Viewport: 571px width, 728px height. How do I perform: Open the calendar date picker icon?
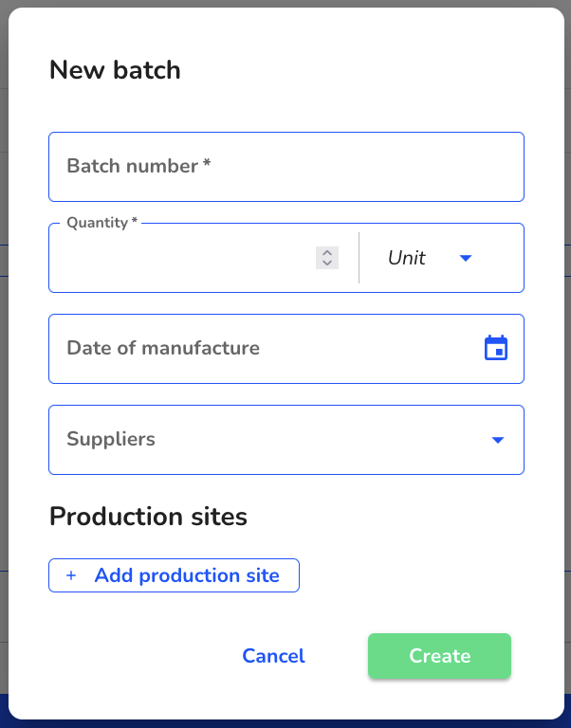click(x=496, y=348)
